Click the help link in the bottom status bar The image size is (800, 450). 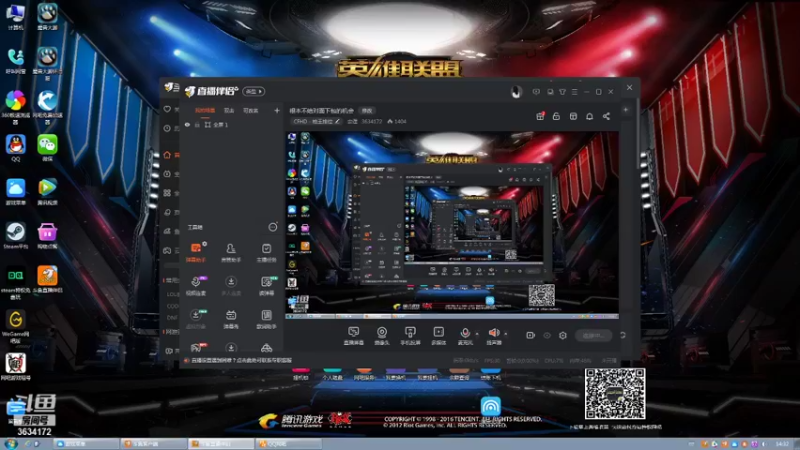click(241, 360)
